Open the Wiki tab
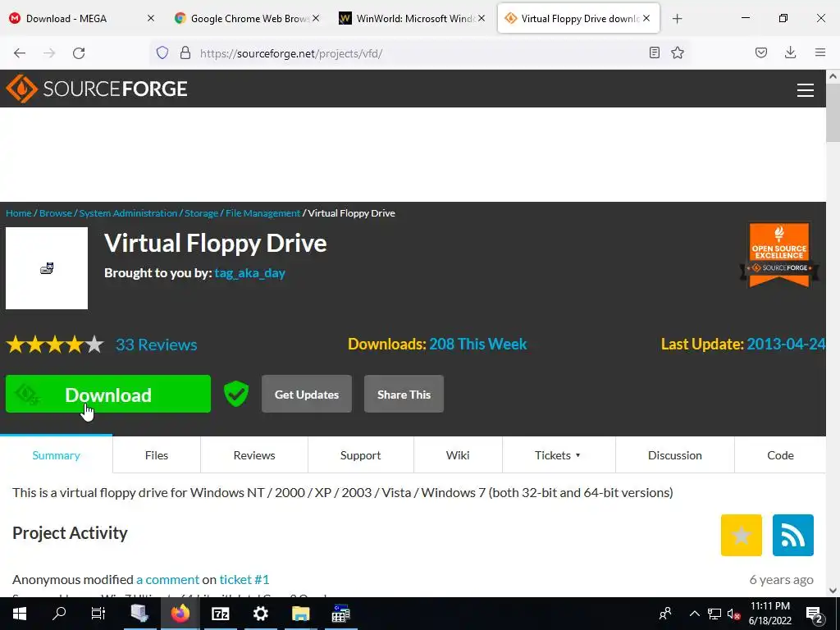The image size is (840, 630). click(x=458, y=454)
